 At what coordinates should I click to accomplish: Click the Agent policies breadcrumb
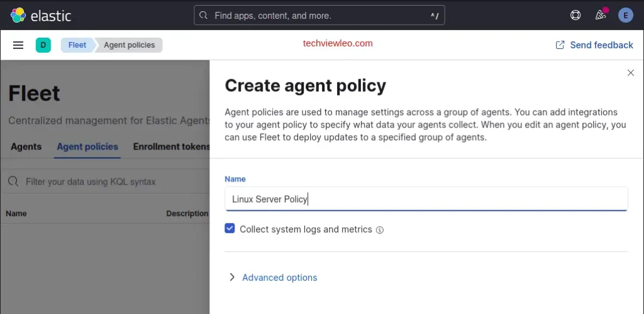(x=129, y=45)
